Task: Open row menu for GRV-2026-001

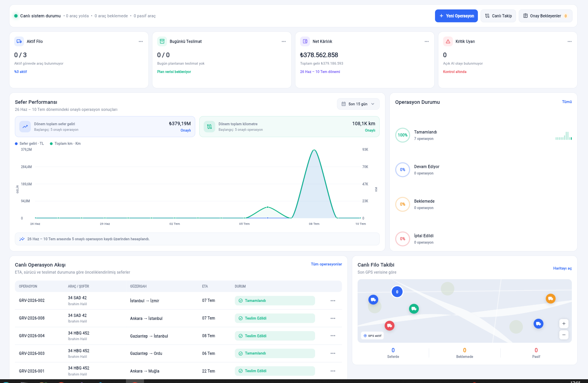Action: (x=333, y=371)
